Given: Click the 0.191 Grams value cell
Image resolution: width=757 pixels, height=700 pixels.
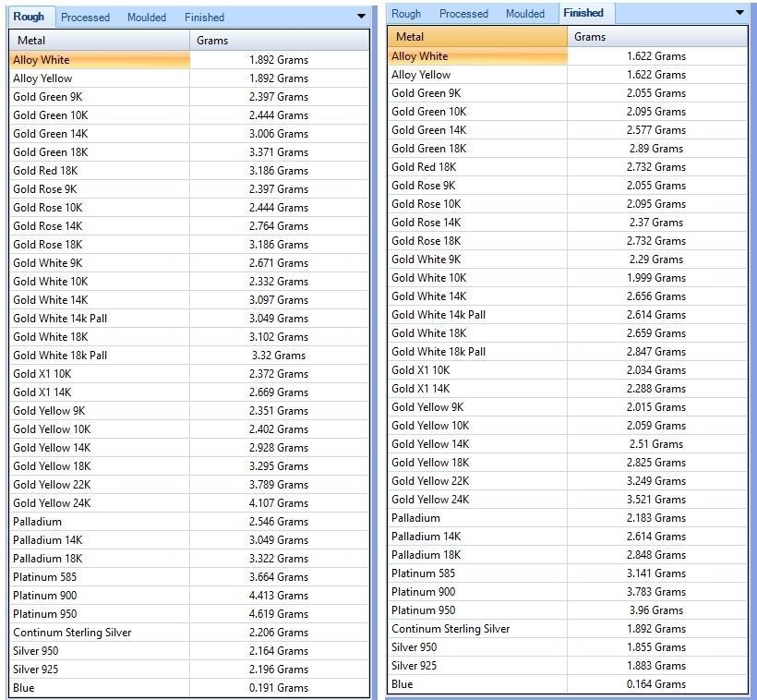Looking at the screenshot, I should click(280, 688).
